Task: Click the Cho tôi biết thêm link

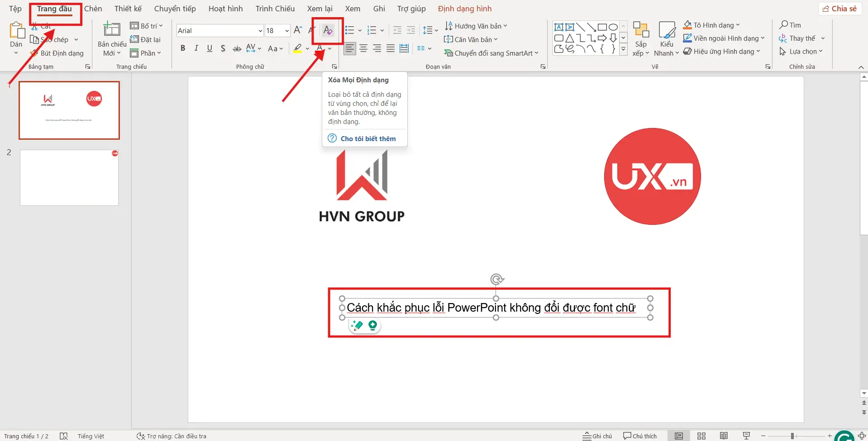Action: point(368,138)
